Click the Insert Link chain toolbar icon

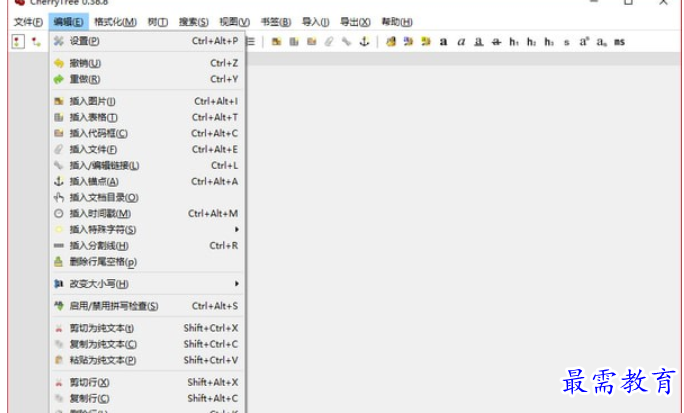[x=346, y=42]
